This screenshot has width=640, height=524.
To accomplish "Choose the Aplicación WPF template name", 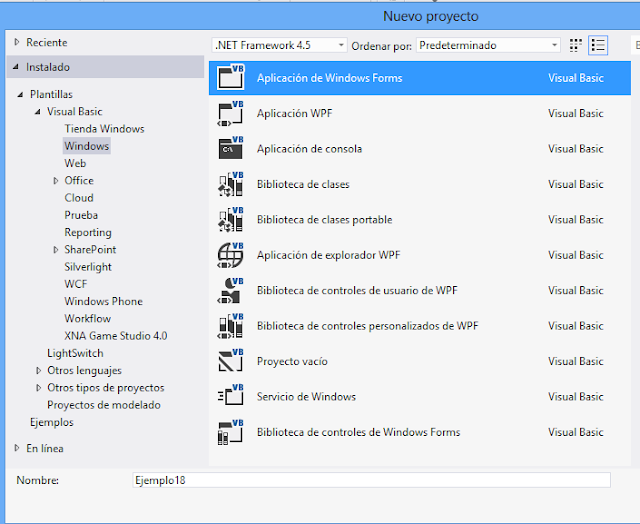I will coord(294,113).
